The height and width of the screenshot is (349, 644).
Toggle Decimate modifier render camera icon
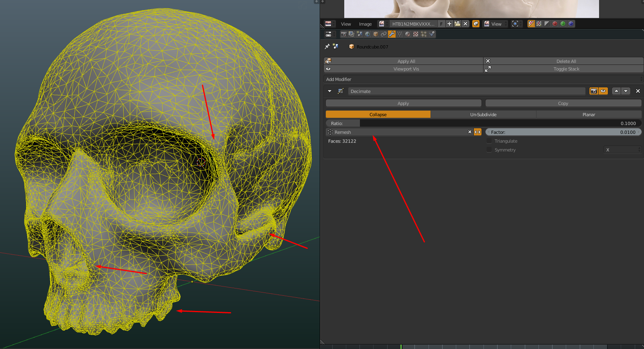coord(594,91)
